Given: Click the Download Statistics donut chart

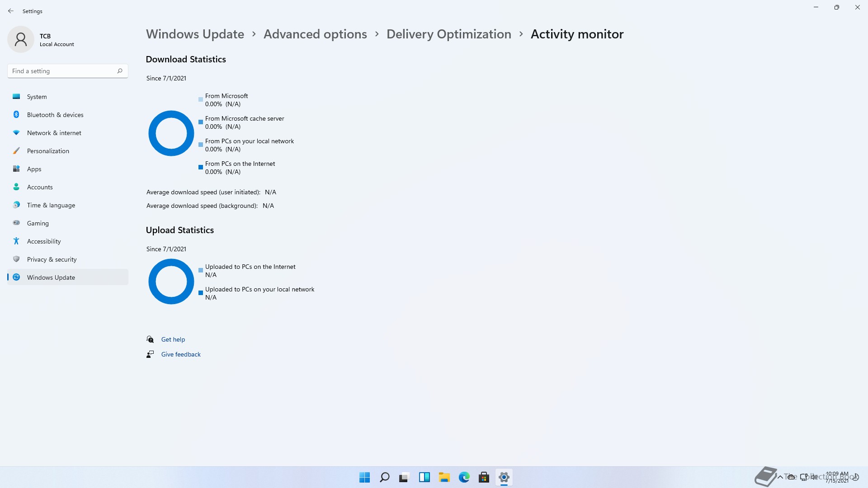Looking at the screenshot, I should point(171,133).
